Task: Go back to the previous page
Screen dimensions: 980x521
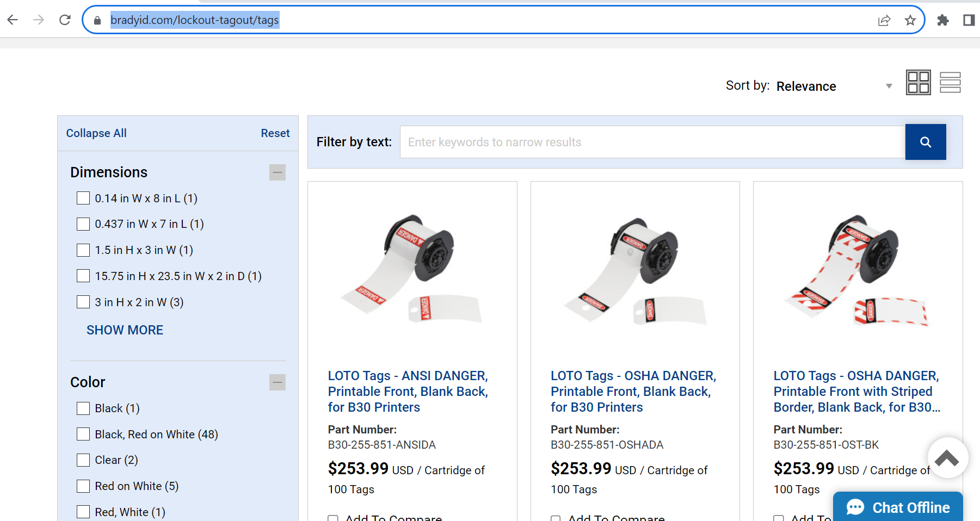Action: point(13,20)
